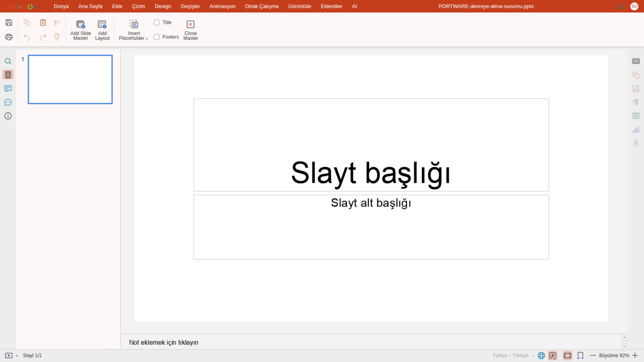The height and width of the screenshot is (362, 644).
Task: Switch to the Eklentiler tab
Action: tap(331, 6)
